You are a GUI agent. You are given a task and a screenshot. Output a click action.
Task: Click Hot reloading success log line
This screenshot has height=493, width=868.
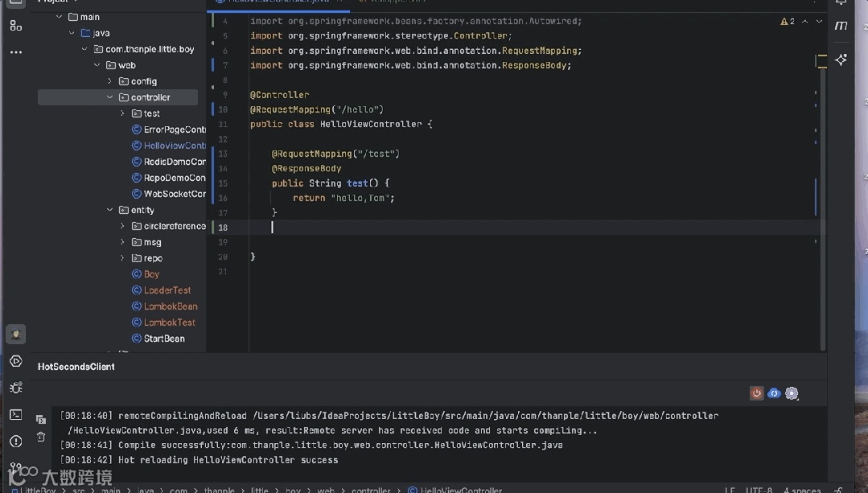click(x=199, y=460)
